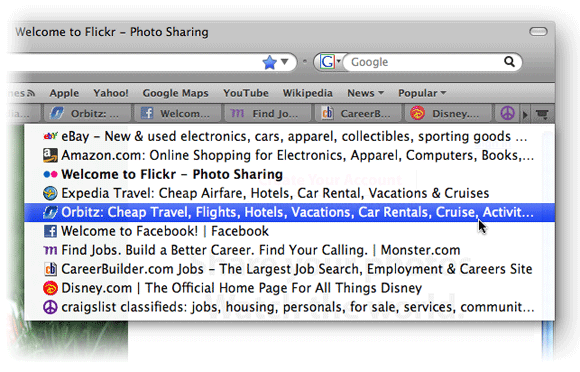Click the eBay favicon in list
The image size is (580, 372).
[50, 136]
